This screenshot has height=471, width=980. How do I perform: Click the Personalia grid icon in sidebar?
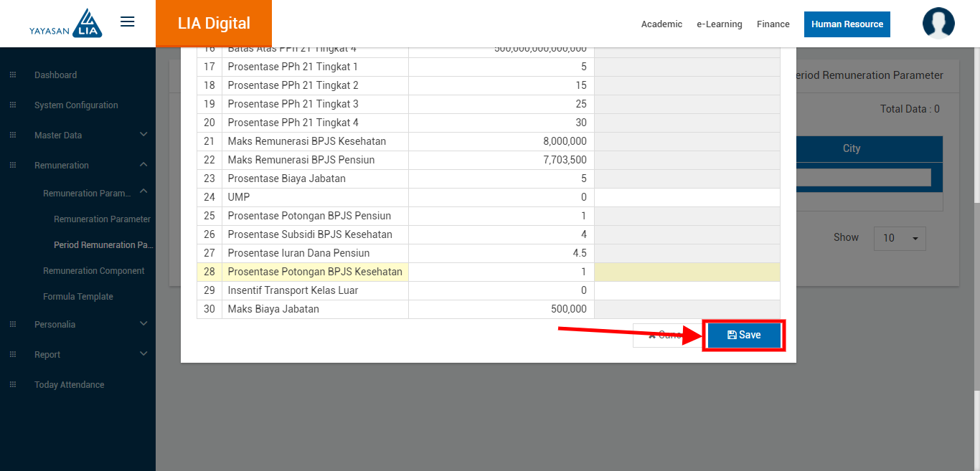[13, 325]
